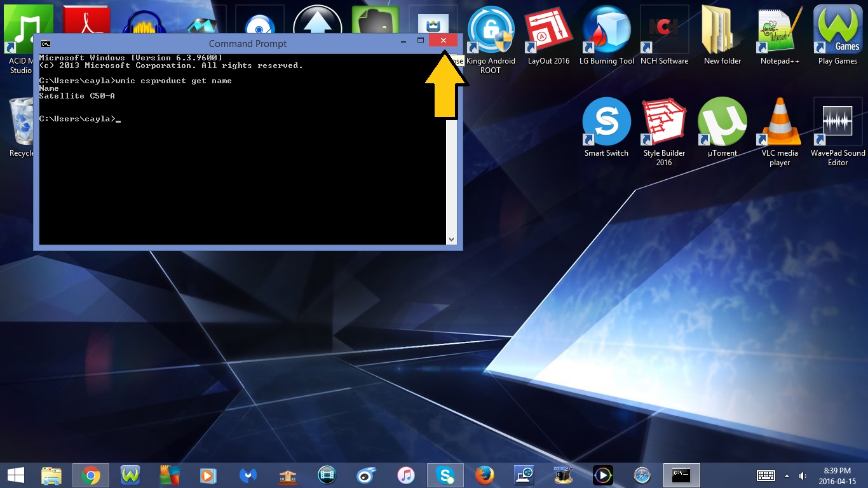Open Safari compass icon on taskbar
Viewport: 868px width, 488px height.
click(x=642, y=475)
